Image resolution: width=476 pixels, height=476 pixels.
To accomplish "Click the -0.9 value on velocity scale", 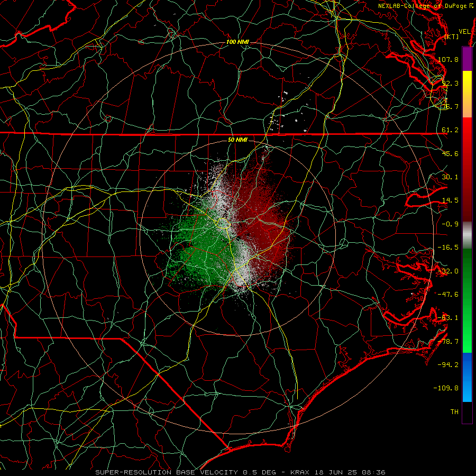I will pyautogui.click(x=450, y=224).
